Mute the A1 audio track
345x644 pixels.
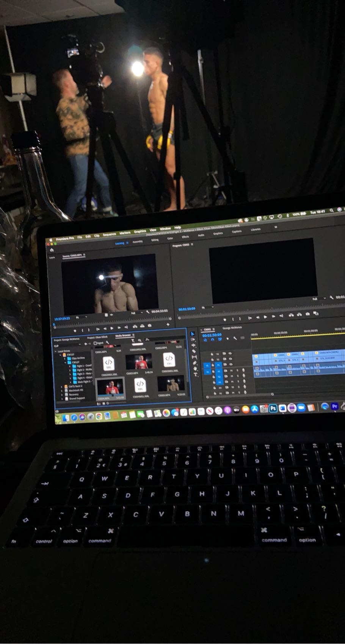232,370
